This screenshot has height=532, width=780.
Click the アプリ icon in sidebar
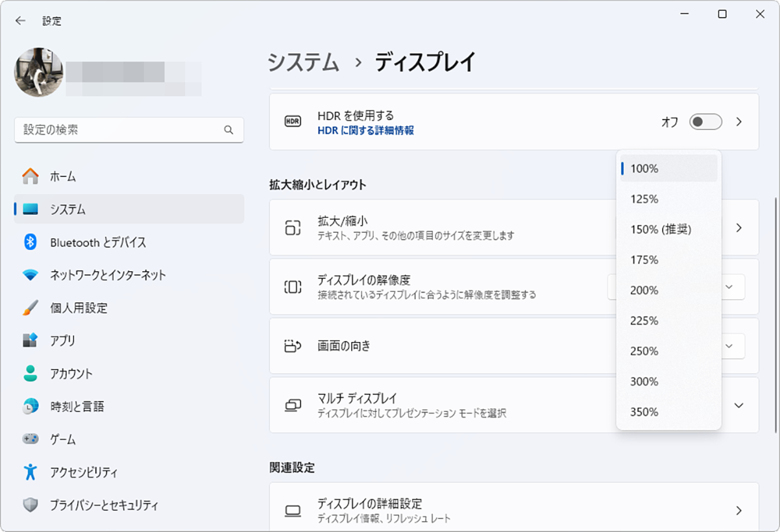pyautogui.click(x=30, y=341)
